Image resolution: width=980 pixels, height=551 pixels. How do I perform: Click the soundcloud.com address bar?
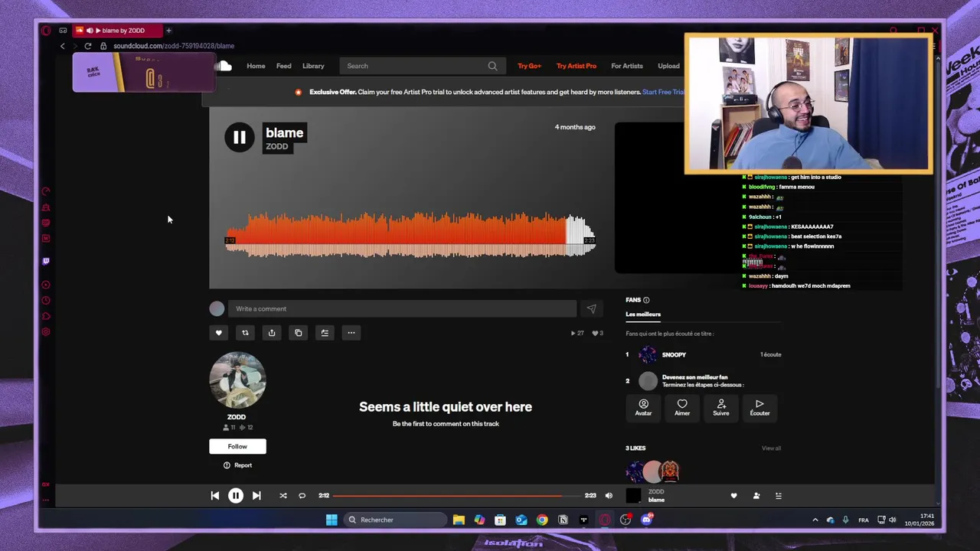click(x=174, y=46)
